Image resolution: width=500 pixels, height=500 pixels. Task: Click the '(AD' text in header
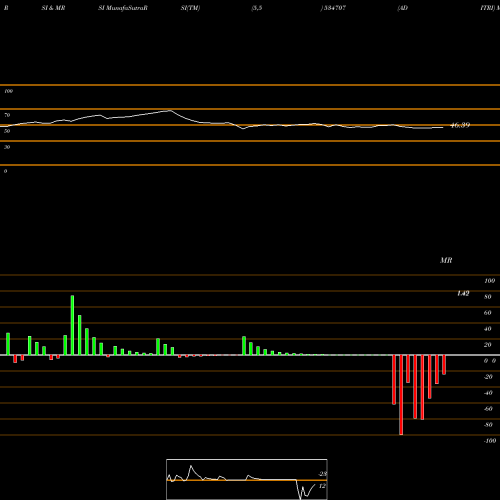coord(403,8)
